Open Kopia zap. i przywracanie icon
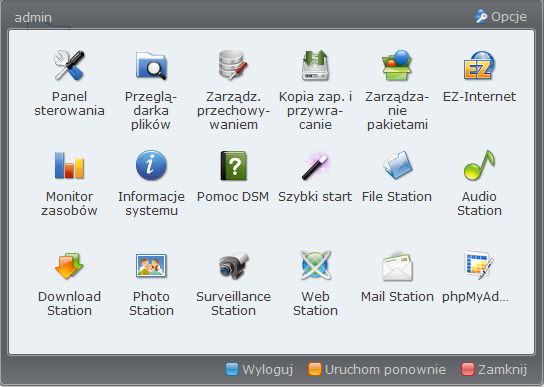The image size is (544, 387). (315, 65)
